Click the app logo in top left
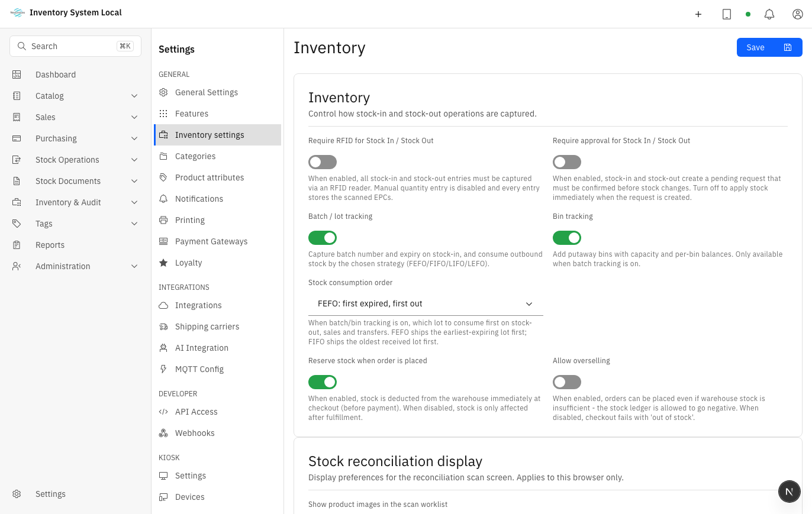This screenshot has width=812, height=514. pyautogui.click(x=18, y=13)
